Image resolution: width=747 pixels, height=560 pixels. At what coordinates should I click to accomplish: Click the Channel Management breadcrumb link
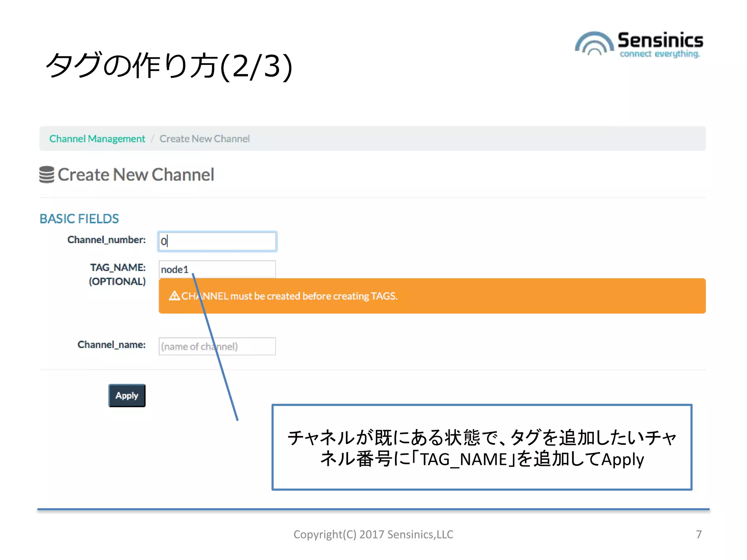97,139
